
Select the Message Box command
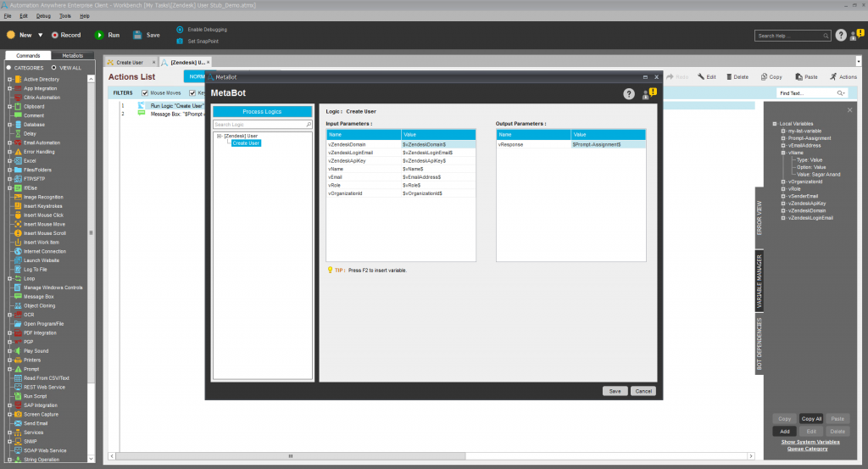point(38,297)
